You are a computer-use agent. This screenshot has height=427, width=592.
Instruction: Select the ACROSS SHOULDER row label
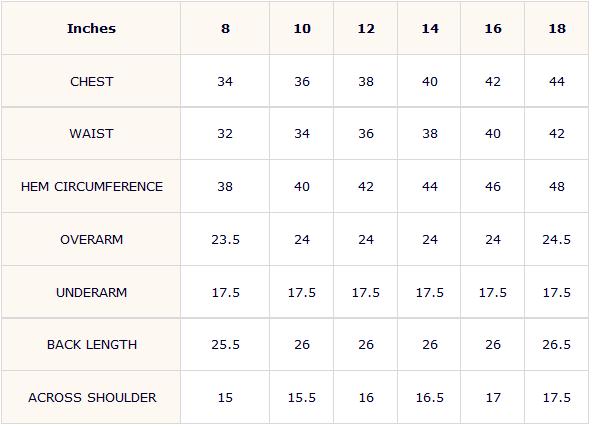click(92, 398)
